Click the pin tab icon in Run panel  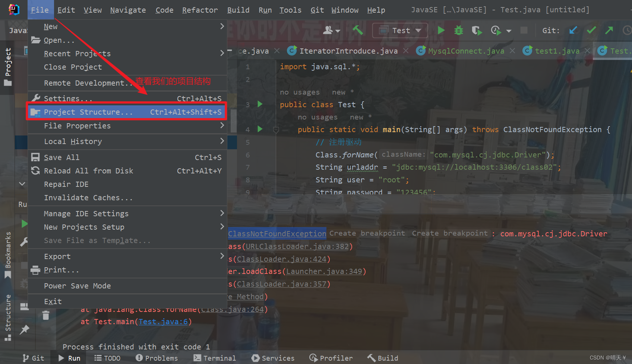(25, 329)
